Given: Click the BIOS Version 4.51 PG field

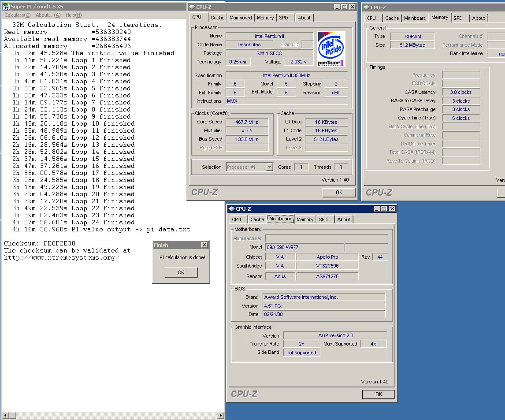Looking at the screenshot, I should (x=324, y=306).
